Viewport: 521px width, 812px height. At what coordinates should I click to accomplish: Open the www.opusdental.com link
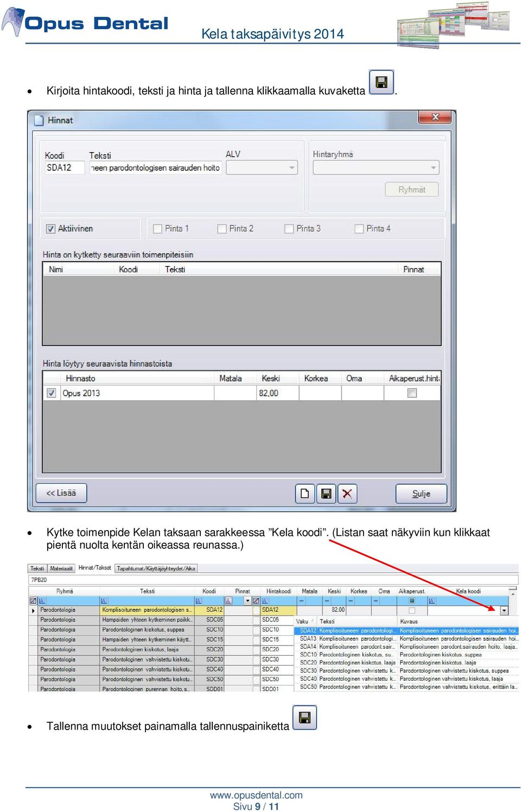click(x=256, y=795)
